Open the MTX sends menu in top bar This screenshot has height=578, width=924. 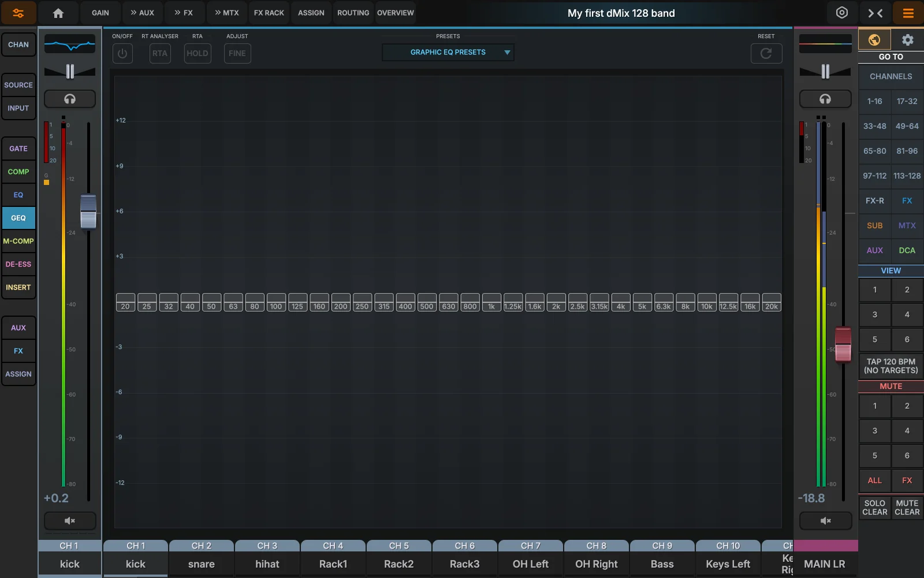226,13
